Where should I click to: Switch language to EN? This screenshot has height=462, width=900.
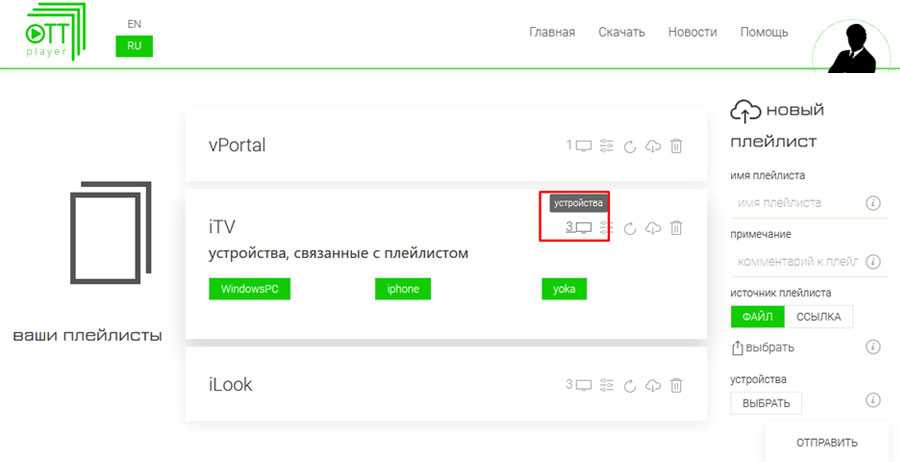pos(134,23)
